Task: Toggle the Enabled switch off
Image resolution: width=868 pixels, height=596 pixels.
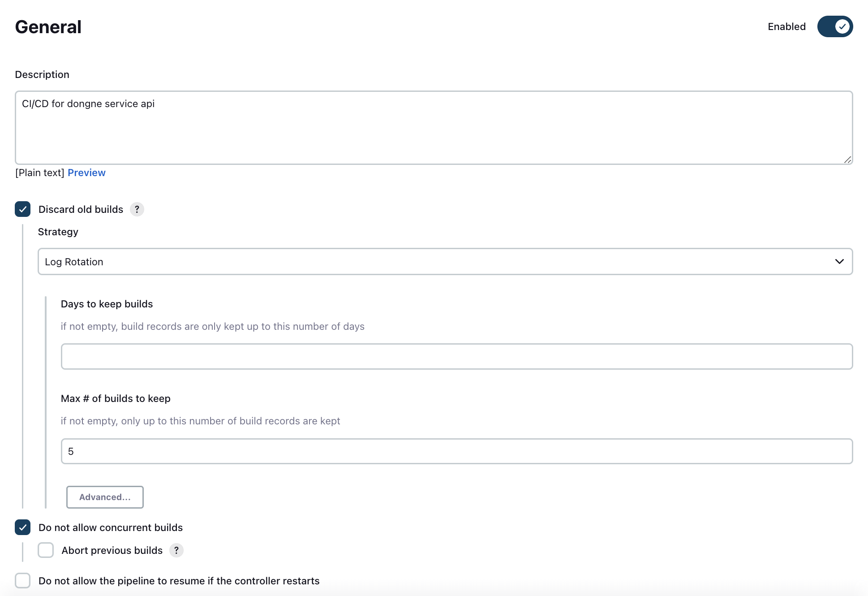Action: click(835, 26)
